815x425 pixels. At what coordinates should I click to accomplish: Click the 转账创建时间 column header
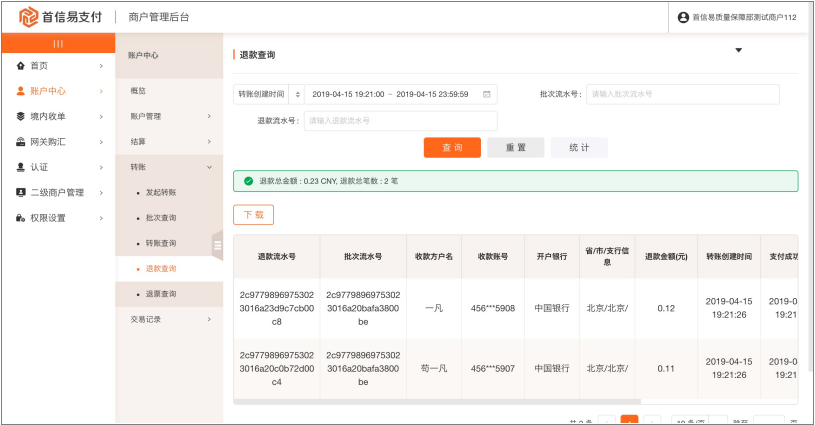pyautogui.click(x=729, y=256)
